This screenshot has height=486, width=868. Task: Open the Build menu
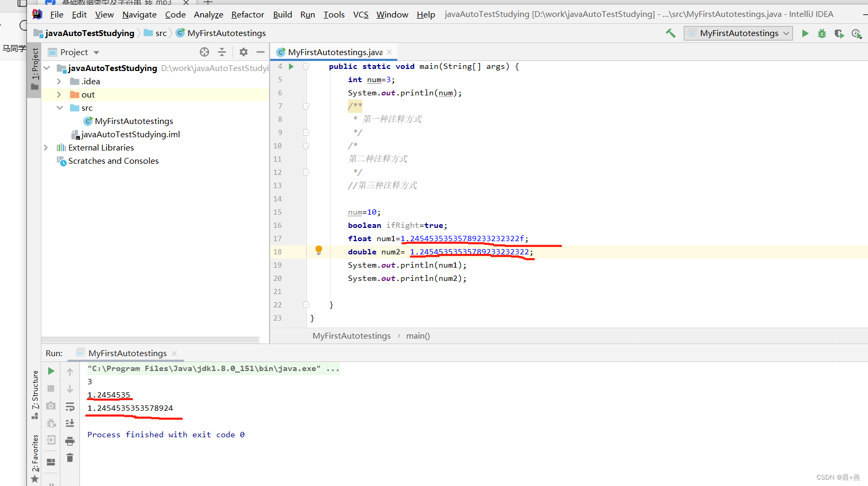pyautogui.click(x=282, y=15)
